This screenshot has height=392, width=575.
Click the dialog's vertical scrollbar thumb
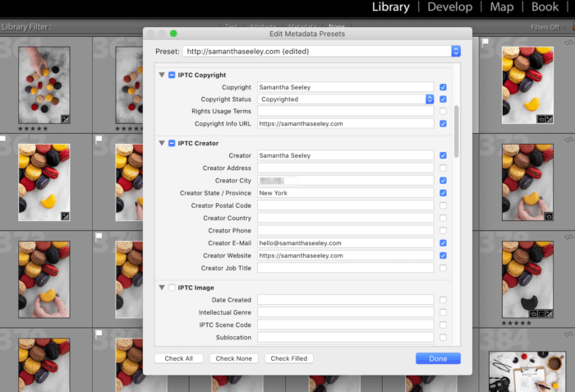point(456,131)
